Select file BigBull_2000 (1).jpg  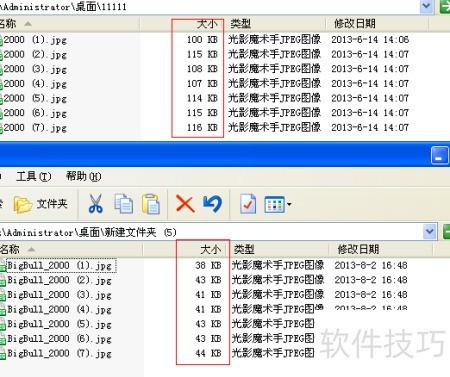tap(59, 266)
